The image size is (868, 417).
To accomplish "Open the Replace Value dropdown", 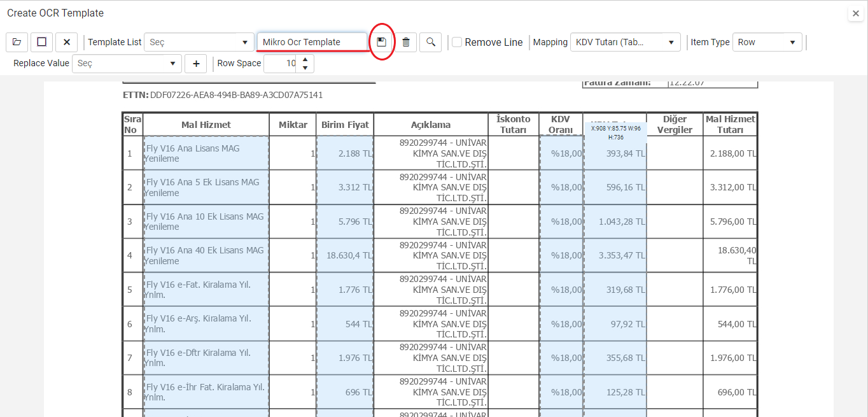I will coord(127,64).
